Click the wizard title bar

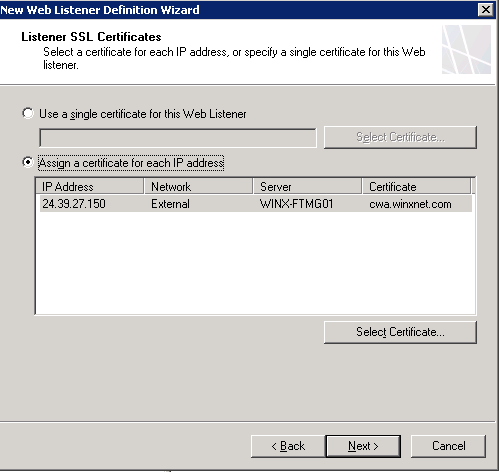click(x=233, y=10)
